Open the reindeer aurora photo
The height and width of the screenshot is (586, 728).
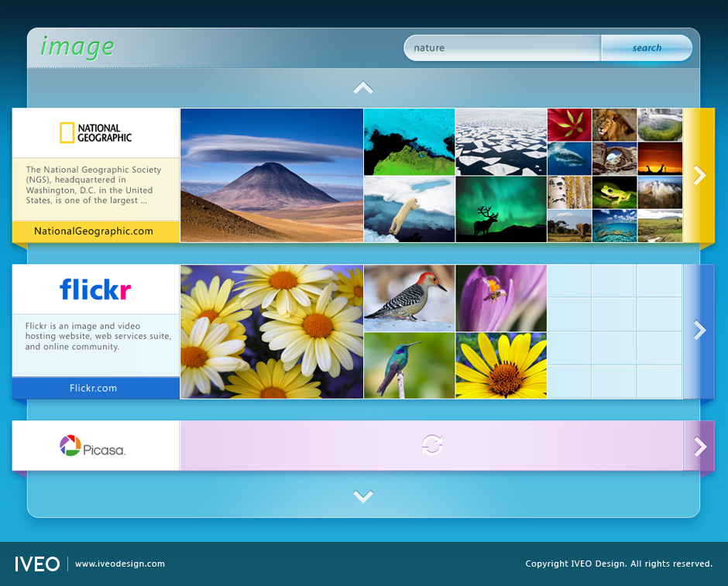click(501, 209)
